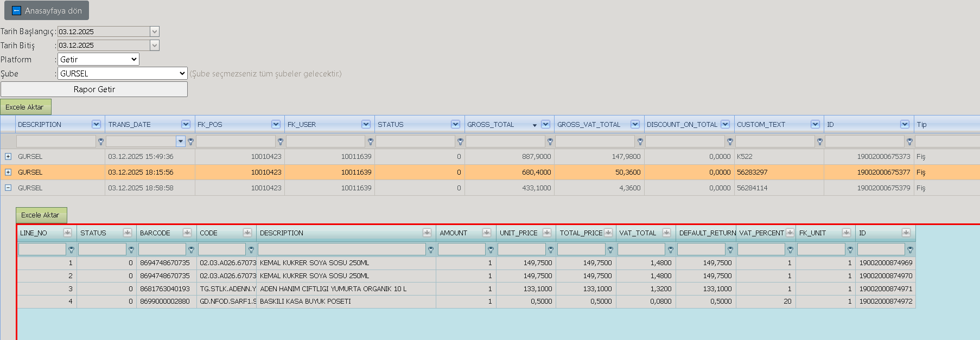Click the filter funnel under BARCODE column
Image resolution: width=980 pixels, height=340 pixels.
point(191,249)
